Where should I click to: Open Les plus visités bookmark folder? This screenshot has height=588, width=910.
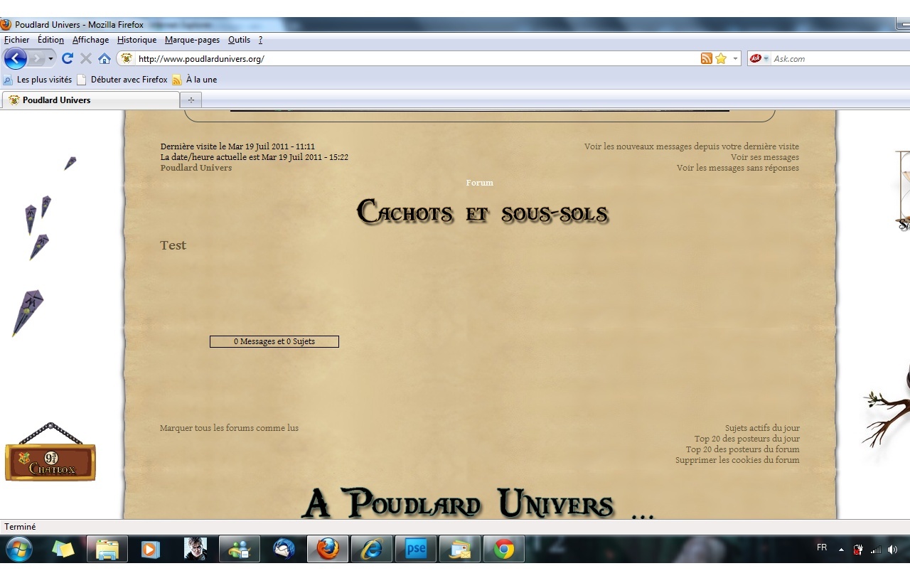38,80
